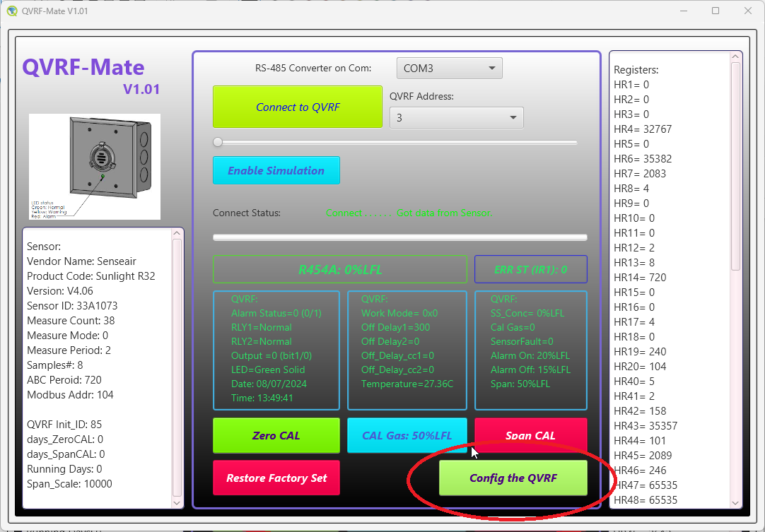Click the Alarm Status=0 (0/1) line
Image resolution: width=765 pixels, height=532 pixels.
coord(276,313)
